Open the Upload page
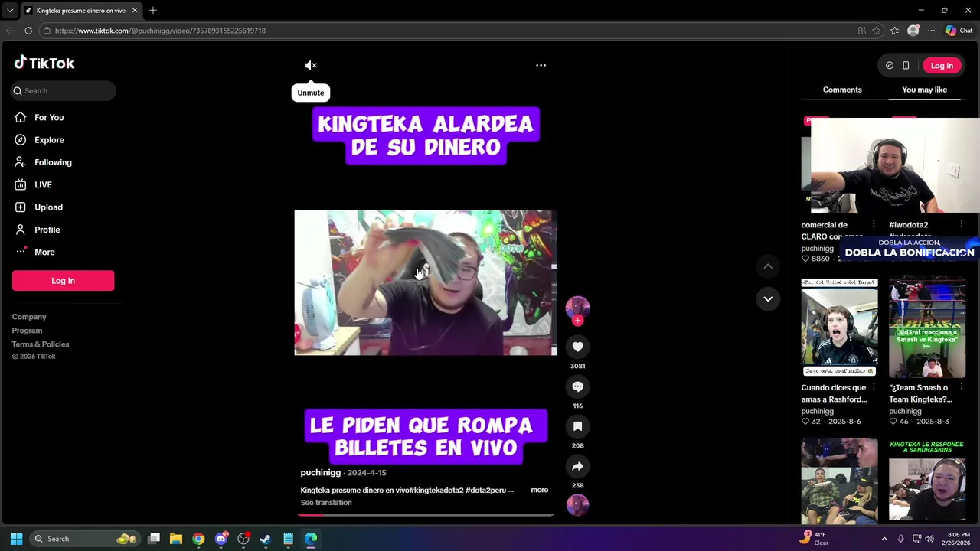This screenshot has width=980, height=551. tap(48, 207)
